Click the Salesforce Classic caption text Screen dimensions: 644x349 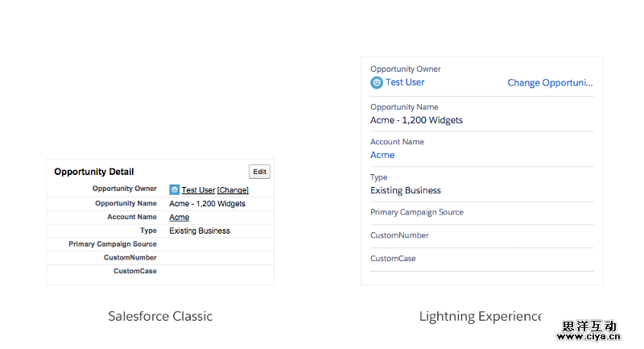coord(160,316)
